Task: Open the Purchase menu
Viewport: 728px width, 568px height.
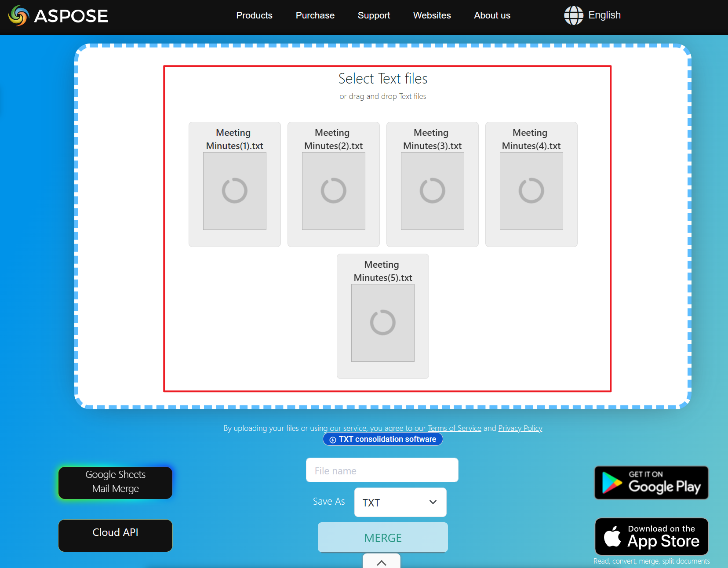Action: [315, 15]
